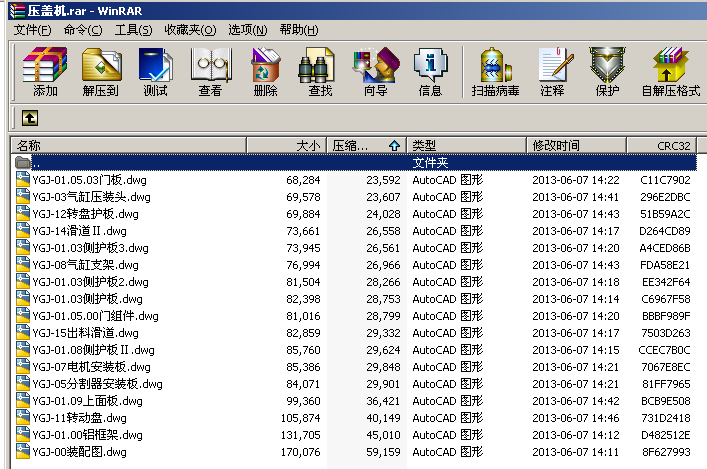This screenshot has width=707, height=469.
Task: Click file icon of YGJ-07电机安装板.dwg
Action: (23, 366)
